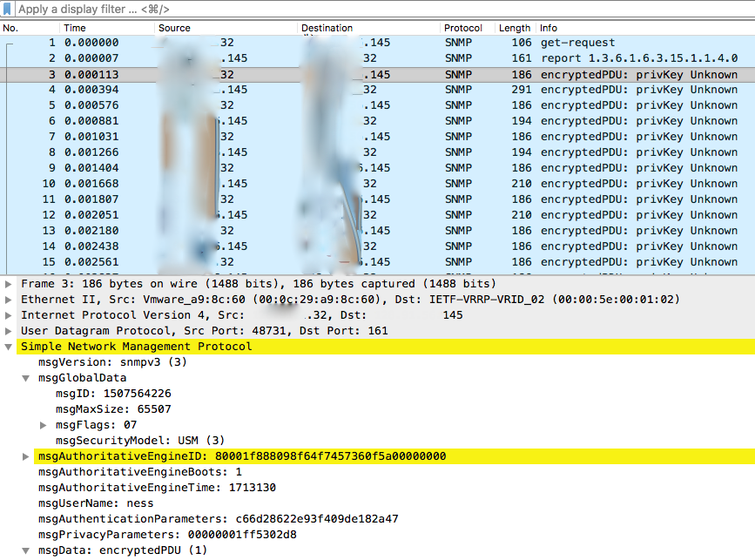The width and height of the screenshot is (755, 560).
Task: Select the msgVersion snmpv3 field
Action: pos(104,362)
